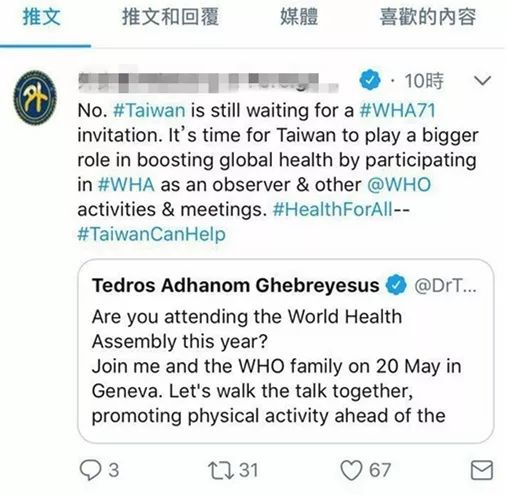Click the blue verified badge on tweet author

(x=370, y=80)
